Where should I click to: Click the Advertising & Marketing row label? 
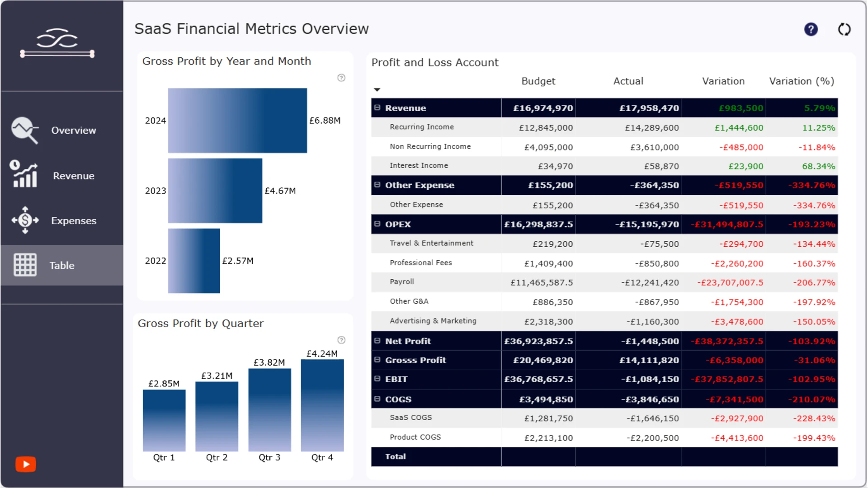click(x=433, y=321)
